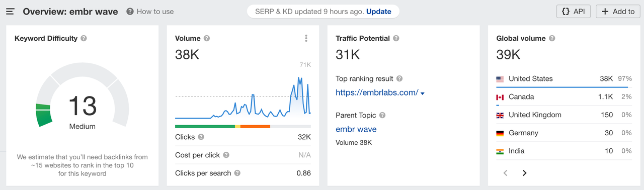The height and width of the screenshot is (190, 644).
Task: Click the Germany country row label
Action: point(523,133)
